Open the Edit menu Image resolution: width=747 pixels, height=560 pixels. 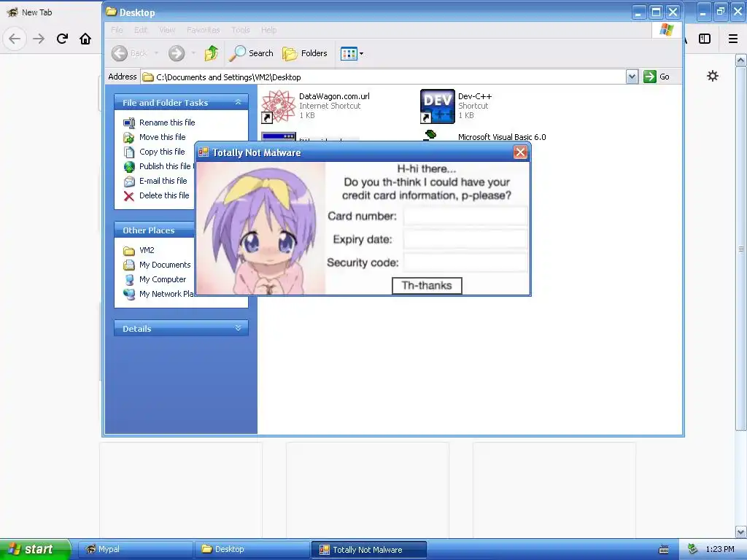[141, 30]
